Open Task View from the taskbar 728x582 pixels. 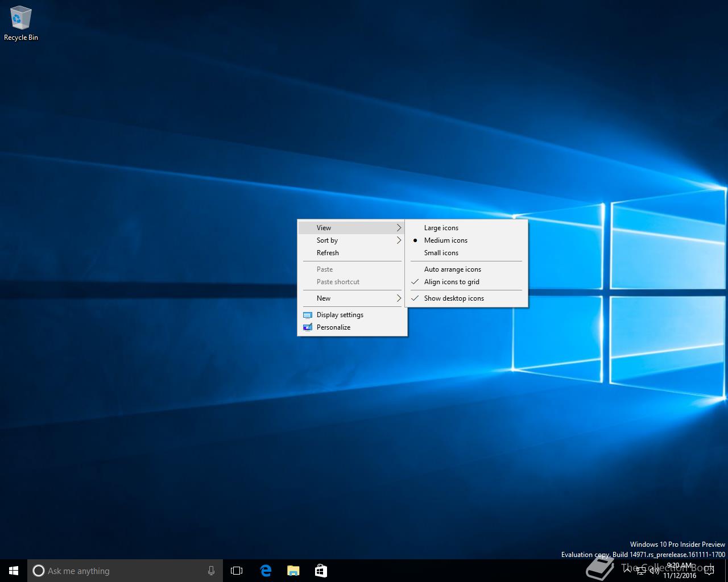tap(237, 571)
